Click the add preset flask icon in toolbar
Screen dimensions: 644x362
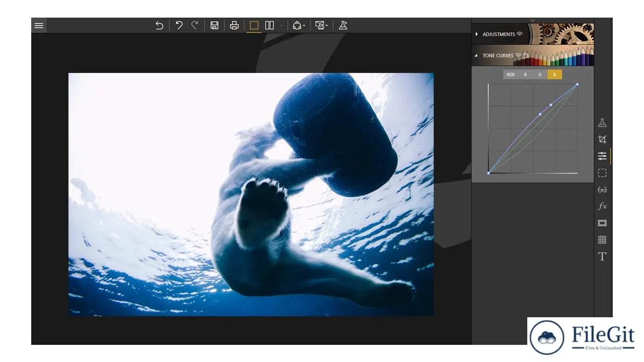point(343,25)
